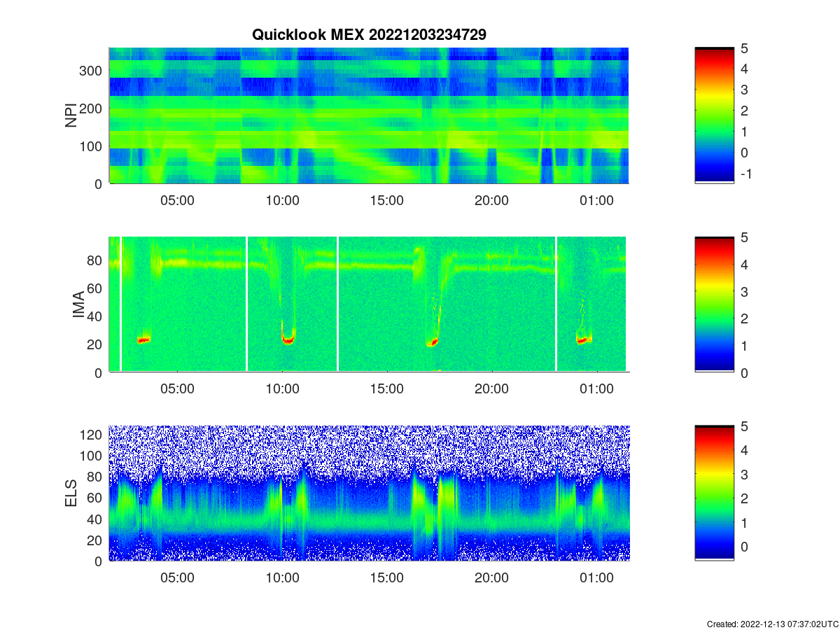Click the 100 tick on NPI y-axis
This screenshot has width=840, height=630.
[x=92, y=146]
